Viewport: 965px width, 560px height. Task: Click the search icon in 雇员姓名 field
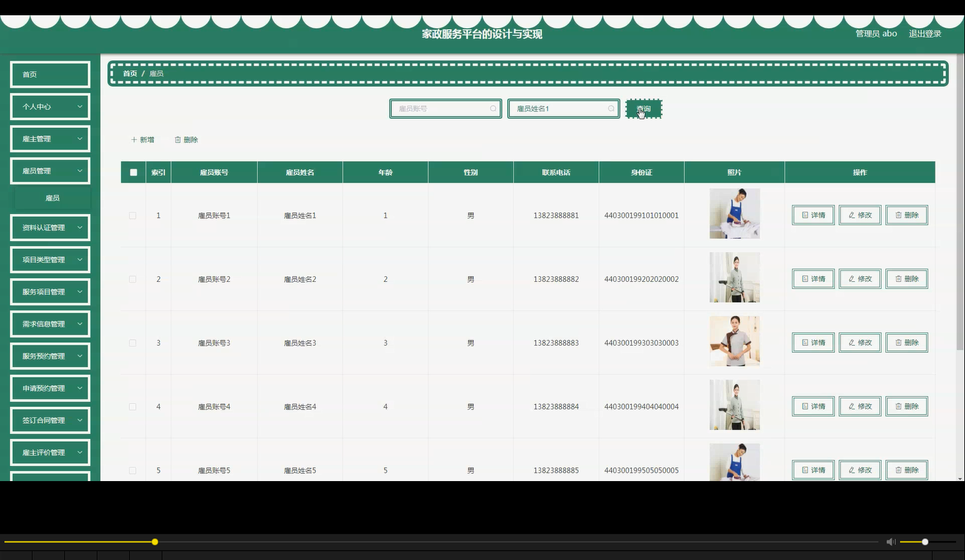click(x=611, y=109)
